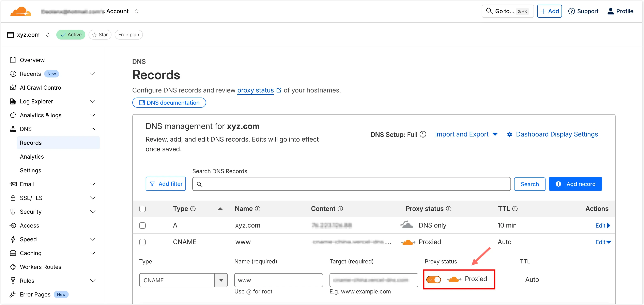This screenshot has width=644, height=305.
Task: Click the Proxy status info icon
Action: coord(449,209)
